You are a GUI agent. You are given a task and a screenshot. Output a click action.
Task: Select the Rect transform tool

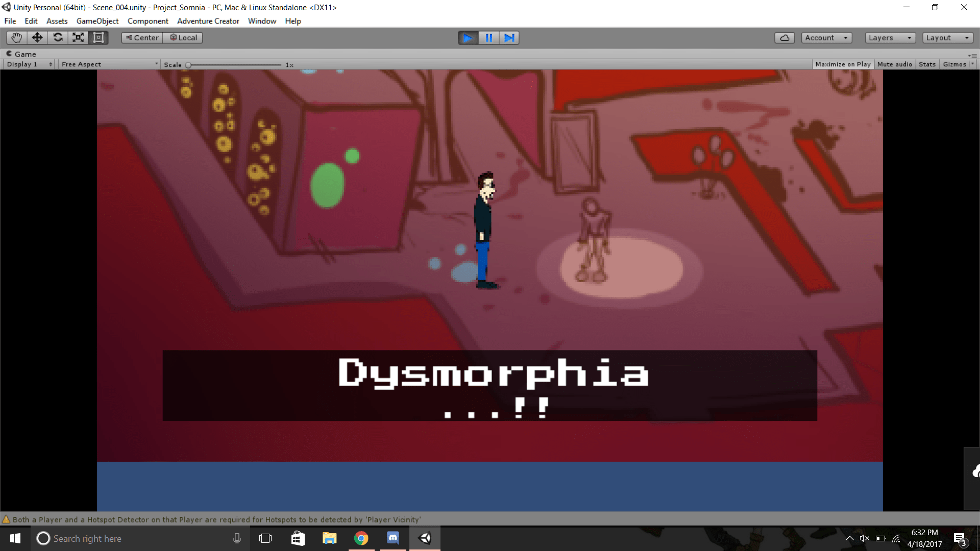point(99,38)
